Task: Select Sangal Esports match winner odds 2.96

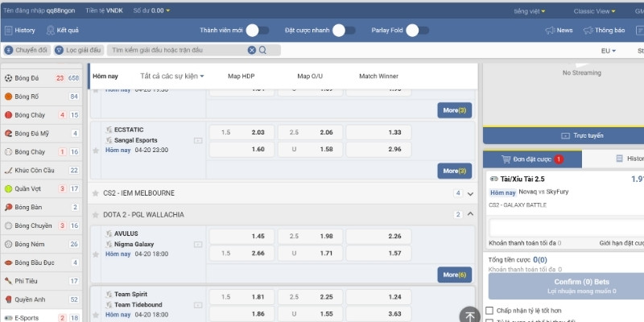Action: [378, 149]
